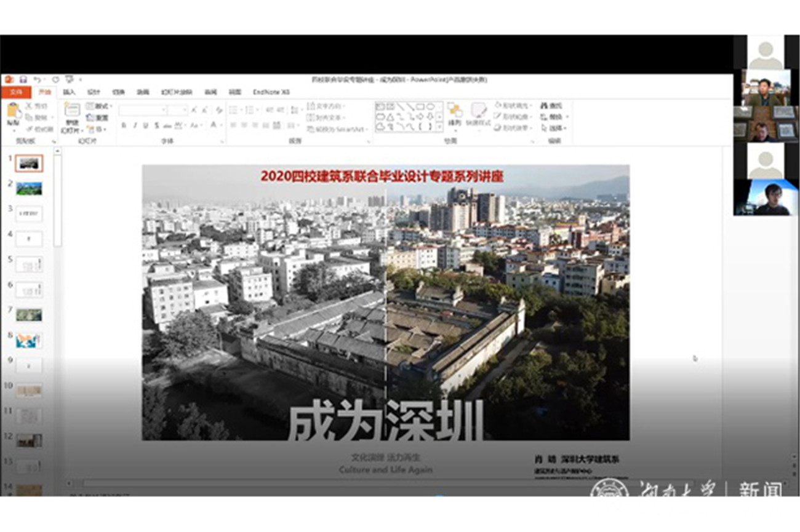This screenshot has height=532, width=800.
Task: Switch to the EndNote X8 tab
Action: (271, 92)
